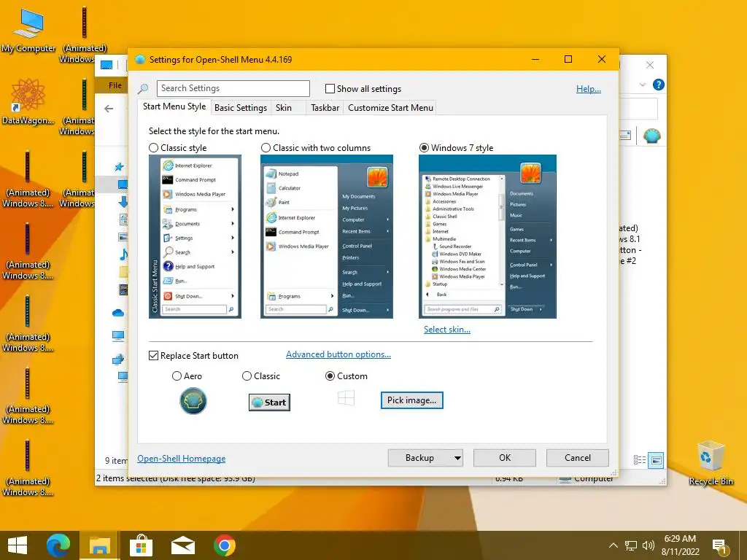
Task: Switch to the Basic Settings tab
Action: point(241,108)
